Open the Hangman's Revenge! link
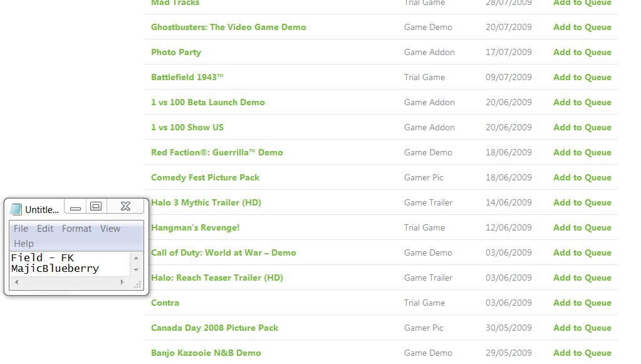641x364 pixels. (195, 228)
